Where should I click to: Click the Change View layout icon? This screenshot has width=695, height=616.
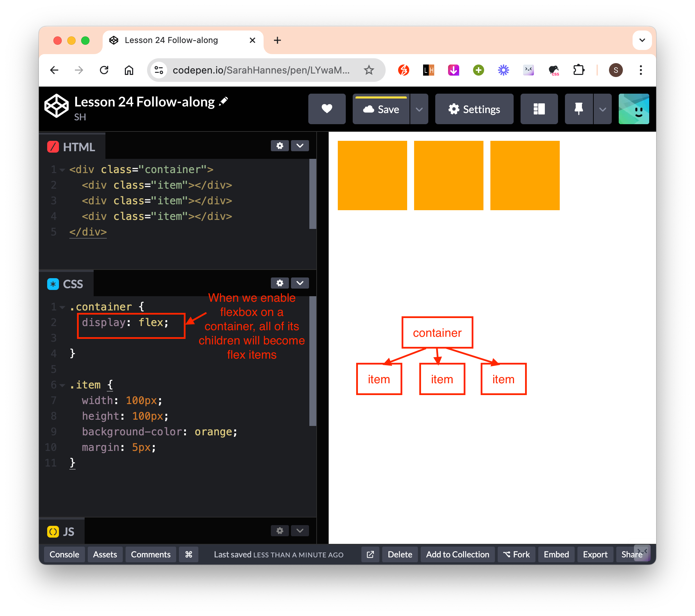coord(539,109)
